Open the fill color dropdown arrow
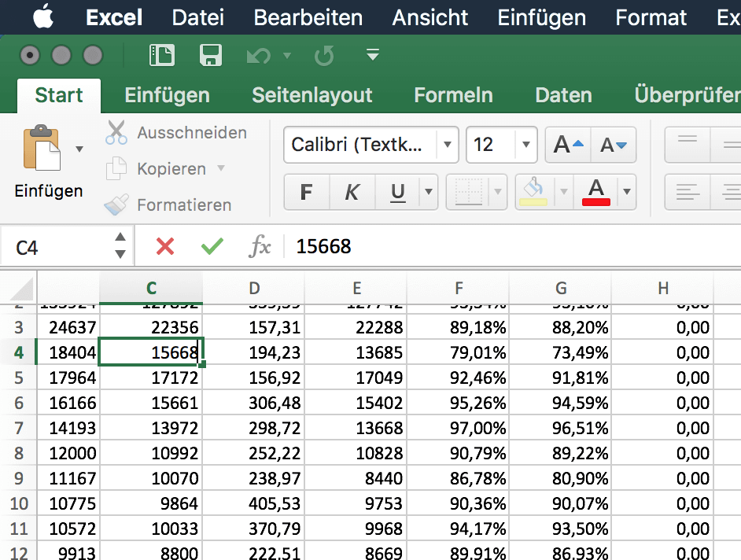The height and width of the screenshot is (560, 741). point(564,192)
